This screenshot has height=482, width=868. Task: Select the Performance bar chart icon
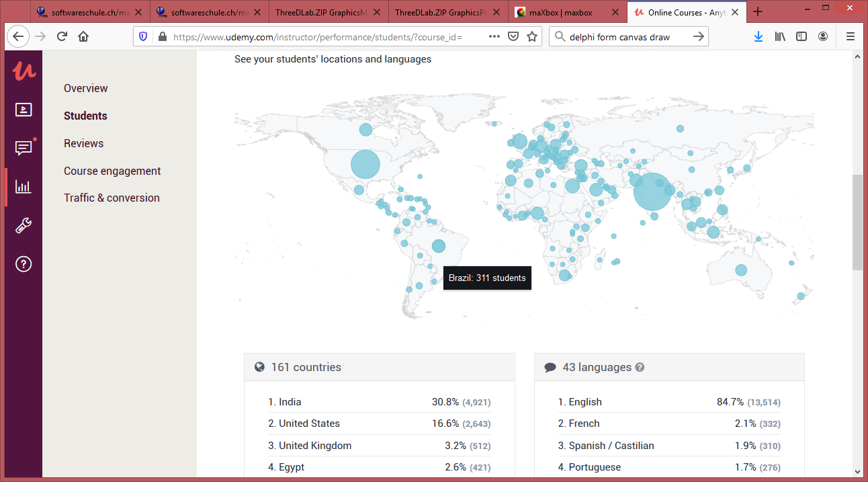click(24, 187)
